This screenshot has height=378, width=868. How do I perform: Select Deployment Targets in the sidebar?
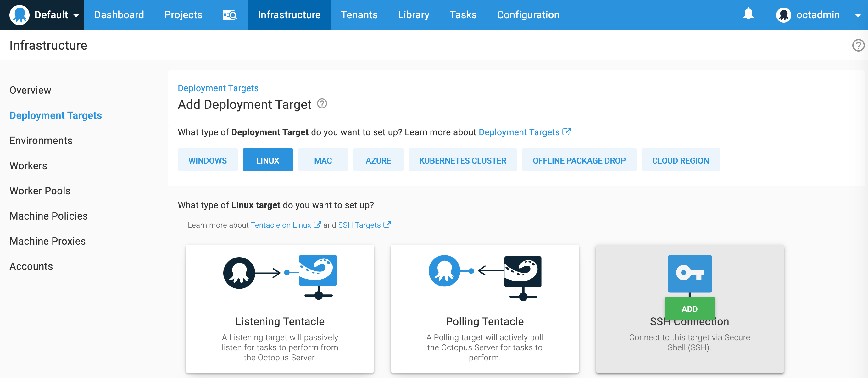pos(56,115)
